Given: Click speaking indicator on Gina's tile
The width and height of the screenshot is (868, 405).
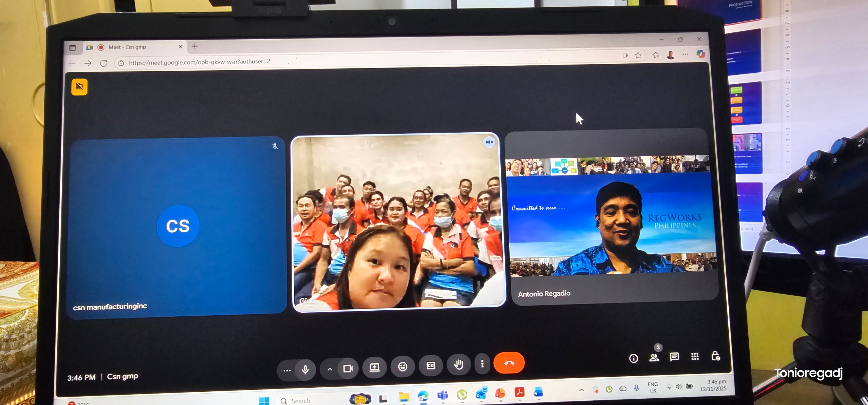Looking at the screenshot, I should click(489, 142).
